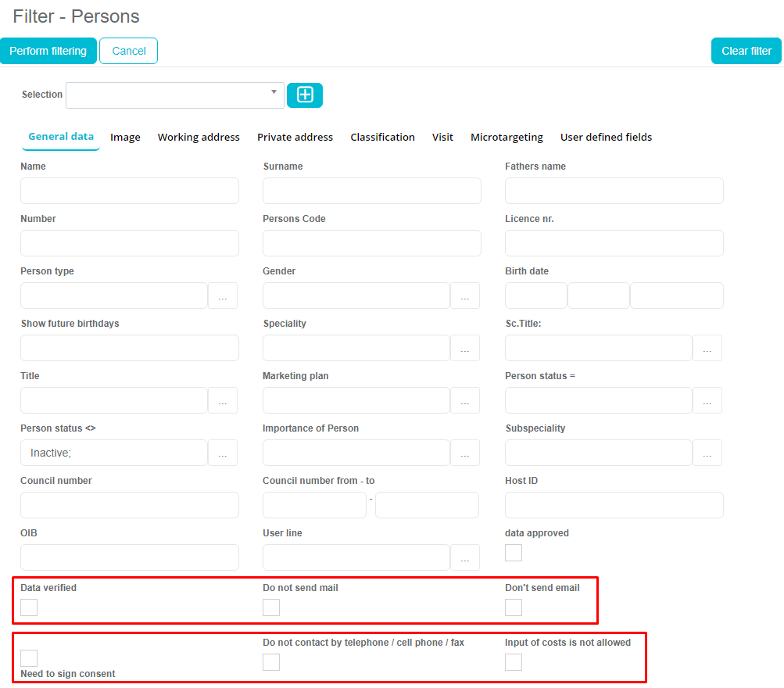This screenshot has height=688, width=784.
Task: Click the Perform filtering button
Action: pyautogui.click(x=48, y=51)
